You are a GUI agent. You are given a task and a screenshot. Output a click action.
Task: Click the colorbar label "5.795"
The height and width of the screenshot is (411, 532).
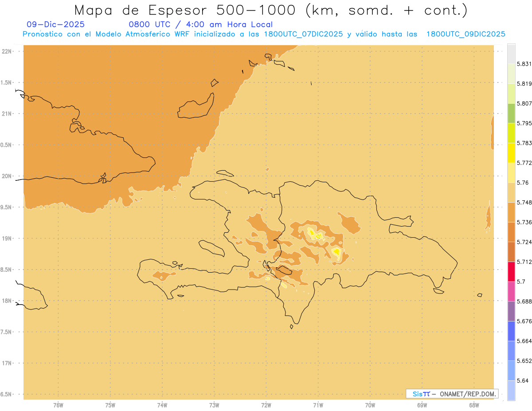click(524, 123)
